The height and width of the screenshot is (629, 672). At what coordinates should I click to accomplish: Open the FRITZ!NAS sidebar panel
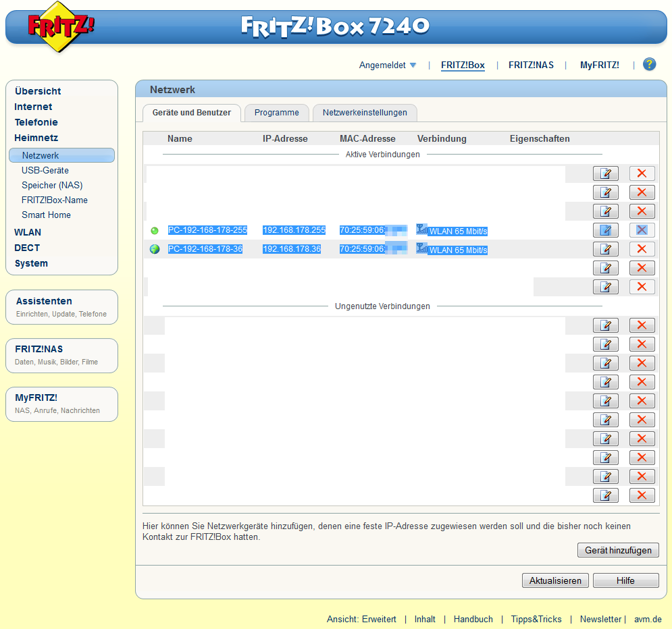tap(61, 356)
